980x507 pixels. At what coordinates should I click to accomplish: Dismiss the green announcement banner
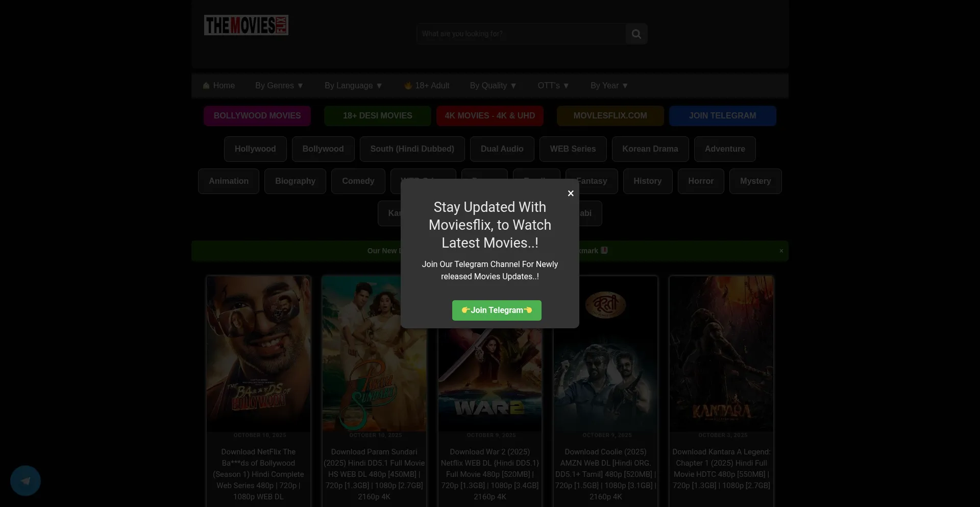click(x=781, y=251)
